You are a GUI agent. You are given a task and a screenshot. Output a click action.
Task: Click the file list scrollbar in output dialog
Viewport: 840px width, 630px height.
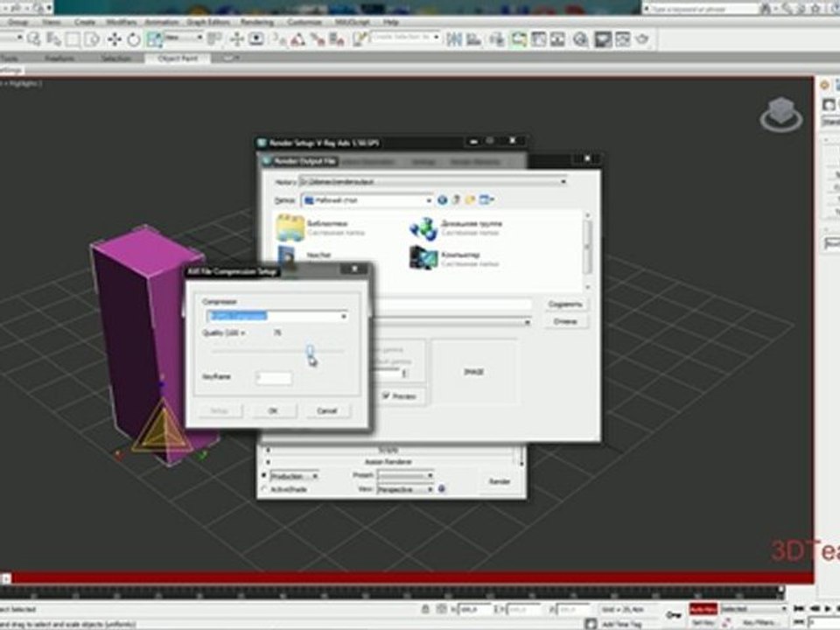click(x=587, y=251)
